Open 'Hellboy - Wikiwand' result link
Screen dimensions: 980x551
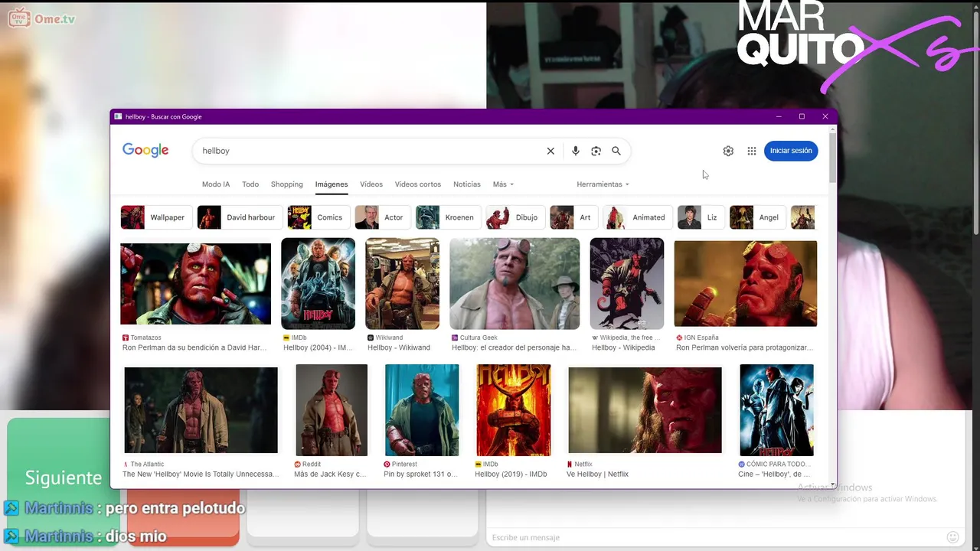click(399, 347)
